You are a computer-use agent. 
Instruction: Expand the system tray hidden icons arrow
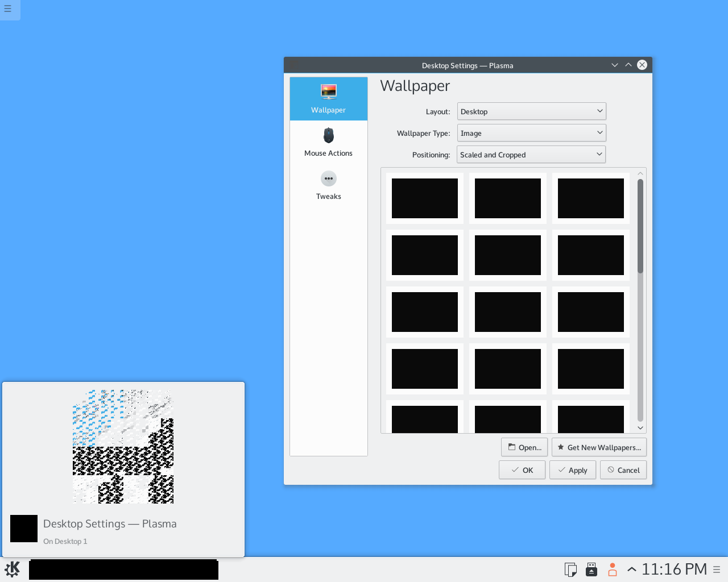click(631, 569)
